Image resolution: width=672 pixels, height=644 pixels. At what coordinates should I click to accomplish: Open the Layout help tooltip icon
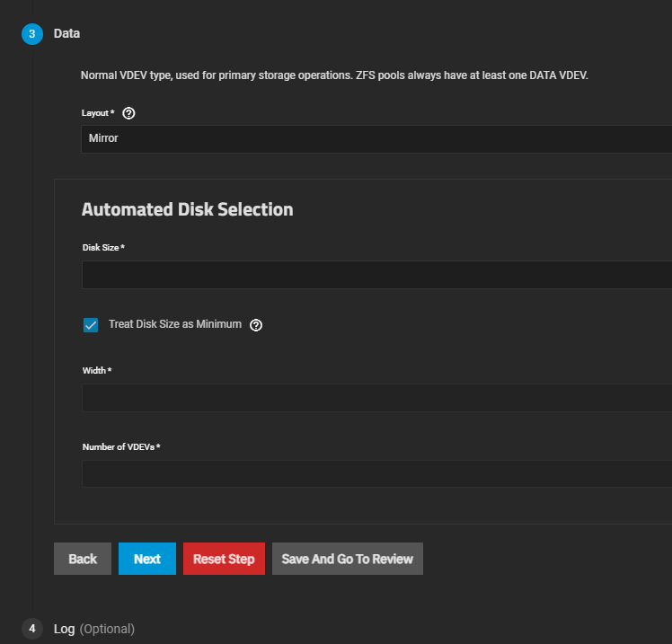click(x=128, y=113)
